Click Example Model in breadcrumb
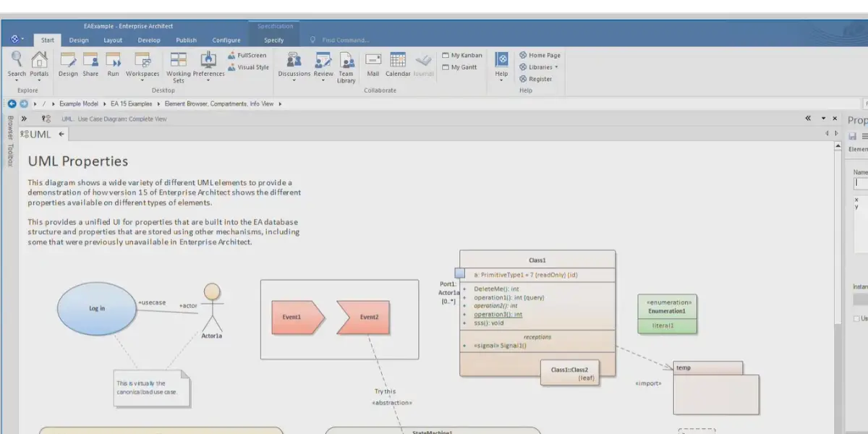This screenshot has width=868, height=434. point(78,104)
